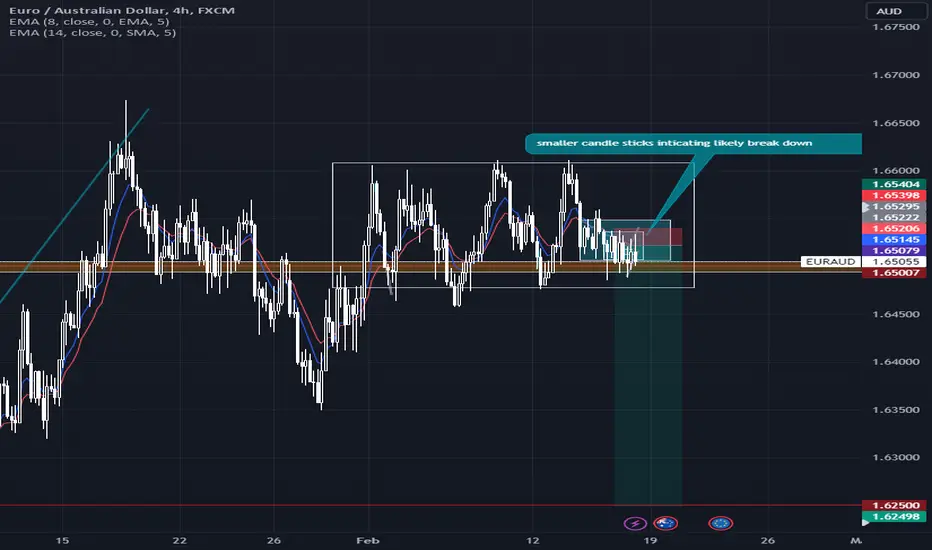Click the 1.65295 gray price label
The width and height of the screenshot is (932, 550).
point(894,206)
